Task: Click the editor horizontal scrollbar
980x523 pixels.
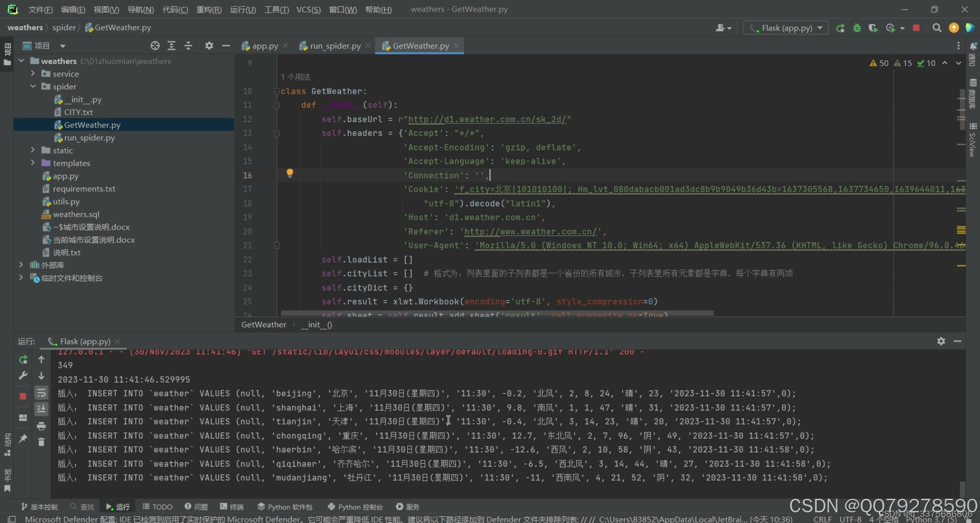Action: click(496, 313)
